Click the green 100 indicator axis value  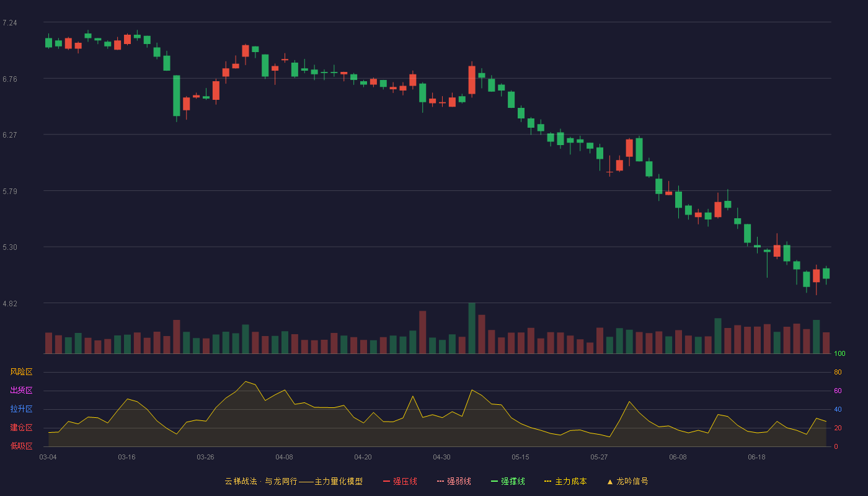(x=839, y=354)
